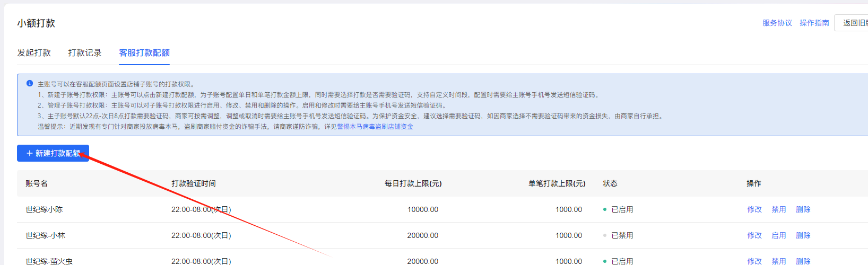This screenshot has width=868, height=265.
Task: Disable account 世纪缘小陈 with 禁用
Action: [778, 209]
